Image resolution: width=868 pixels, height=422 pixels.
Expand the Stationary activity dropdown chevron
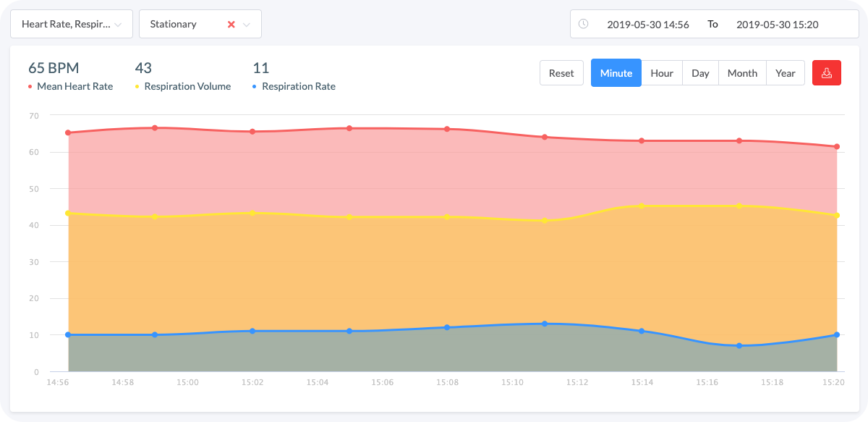[x=247, y=24]
